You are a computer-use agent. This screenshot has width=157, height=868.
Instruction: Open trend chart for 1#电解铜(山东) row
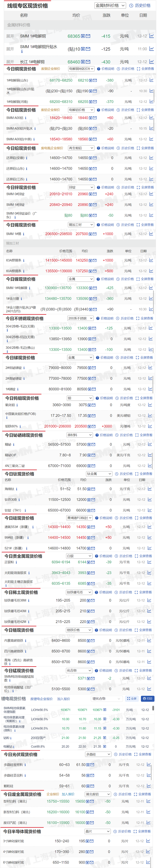pos(151,80)
